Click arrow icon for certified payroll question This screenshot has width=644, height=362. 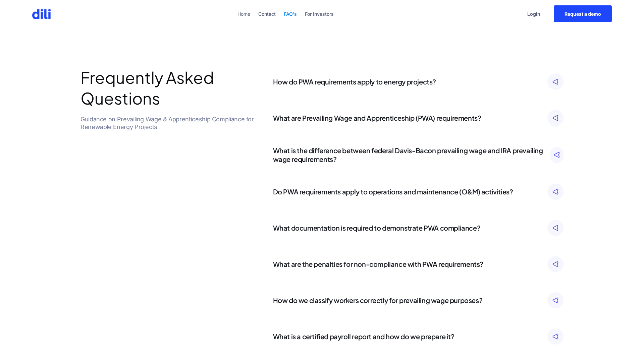pos(555,337)
